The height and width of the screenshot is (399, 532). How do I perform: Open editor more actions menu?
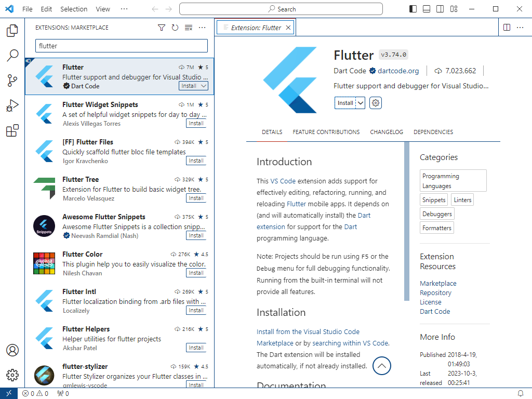pyautogui.click(x=520, y=28)
